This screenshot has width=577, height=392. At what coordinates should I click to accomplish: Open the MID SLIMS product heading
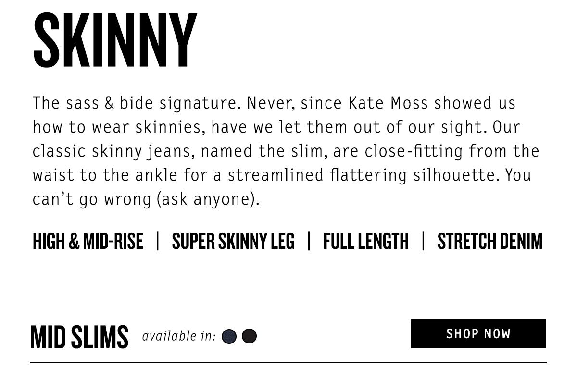click(x=79, y=337)
